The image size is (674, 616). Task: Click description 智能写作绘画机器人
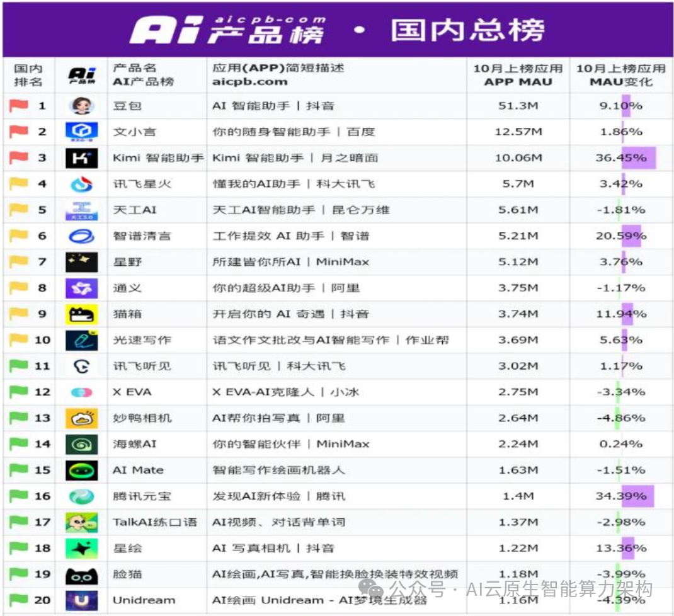tap(278, 470)
